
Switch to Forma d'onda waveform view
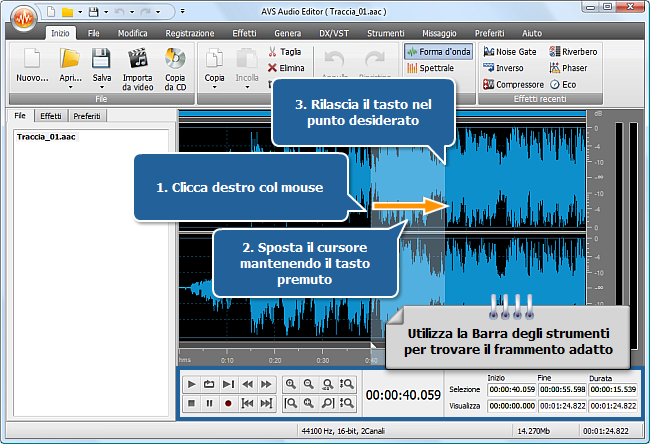pyautogui.click(x=439, y=52)
